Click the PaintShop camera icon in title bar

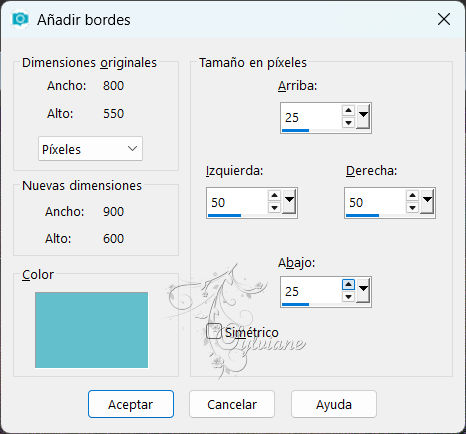[20, 19]
